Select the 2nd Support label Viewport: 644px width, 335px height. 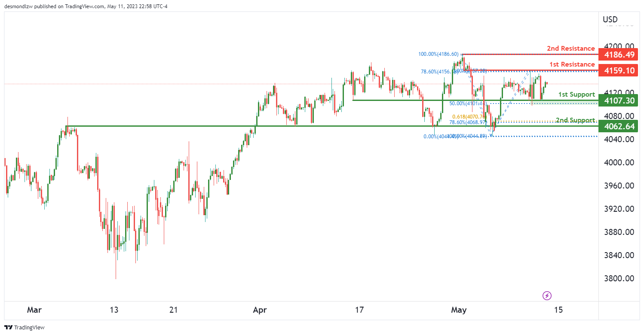[x=575, y=120]
